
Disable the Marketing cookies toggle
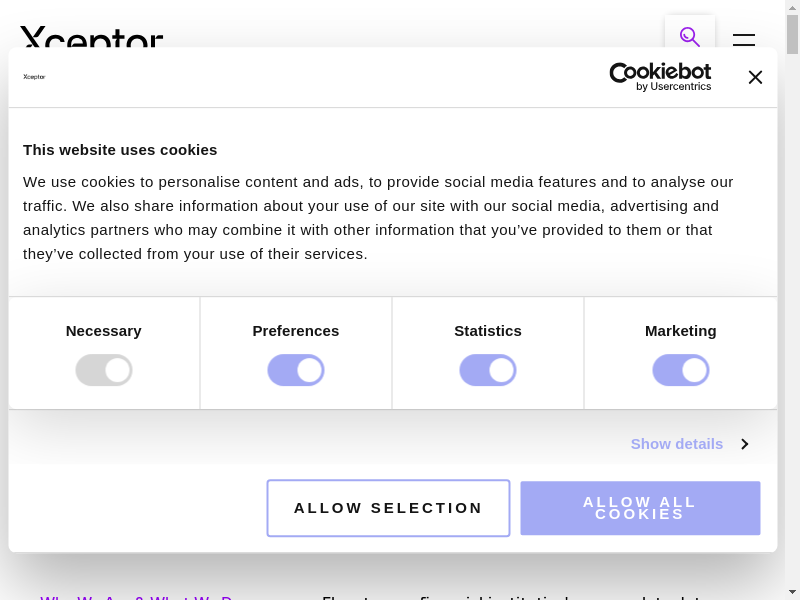(x=681, y=370)
